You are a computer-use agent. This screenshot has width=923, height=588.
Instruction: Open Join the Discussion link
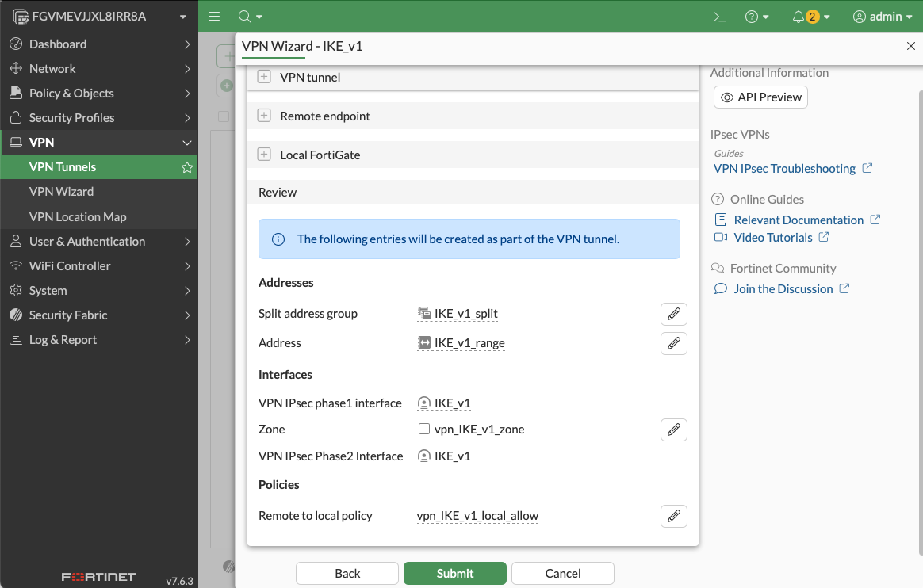tap(782, 288)
